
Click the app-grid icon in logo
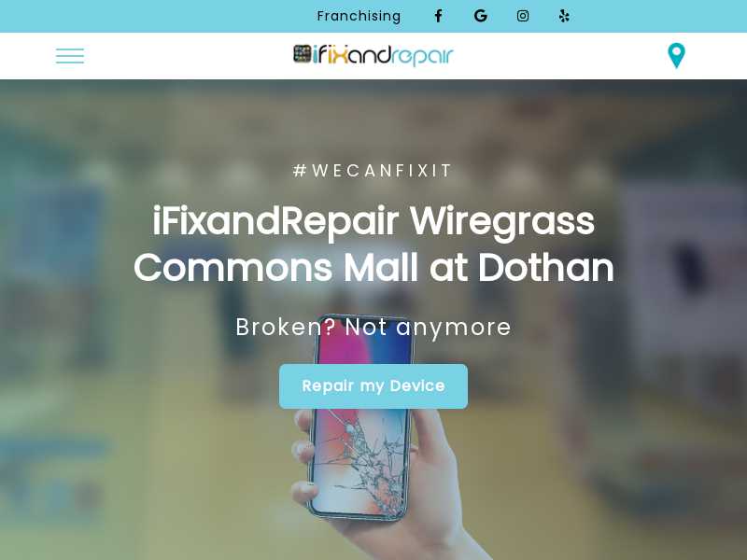click(x=302, y=53)
